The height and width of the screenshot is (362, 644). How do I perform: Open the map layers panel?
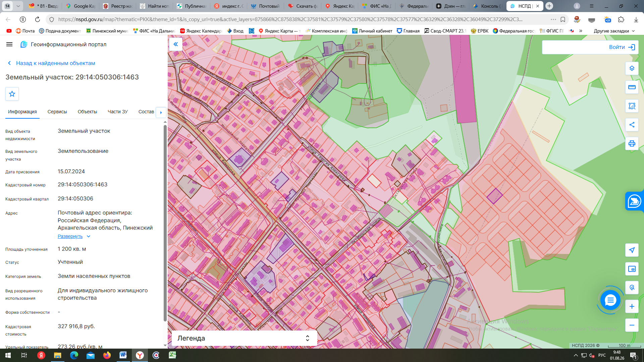point(632,68)
